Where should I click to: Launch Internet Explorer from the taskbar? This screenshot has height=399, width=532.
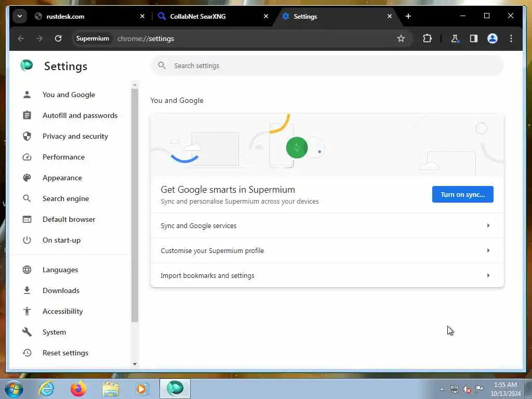[x=46, y=389]
